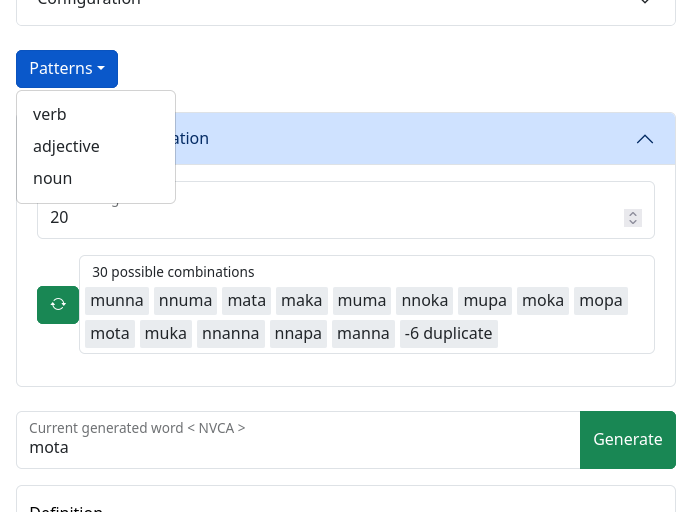Click the mota word tag
Viewport: 691px width, 512px height.
click(110, 334)
